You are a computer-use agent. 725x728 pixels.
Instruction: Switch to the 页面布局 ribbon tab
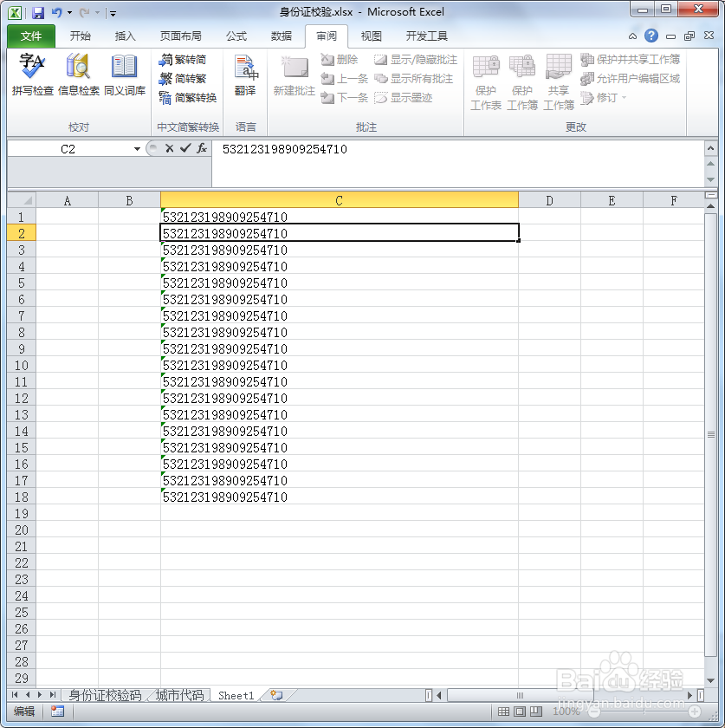(180, 36)
